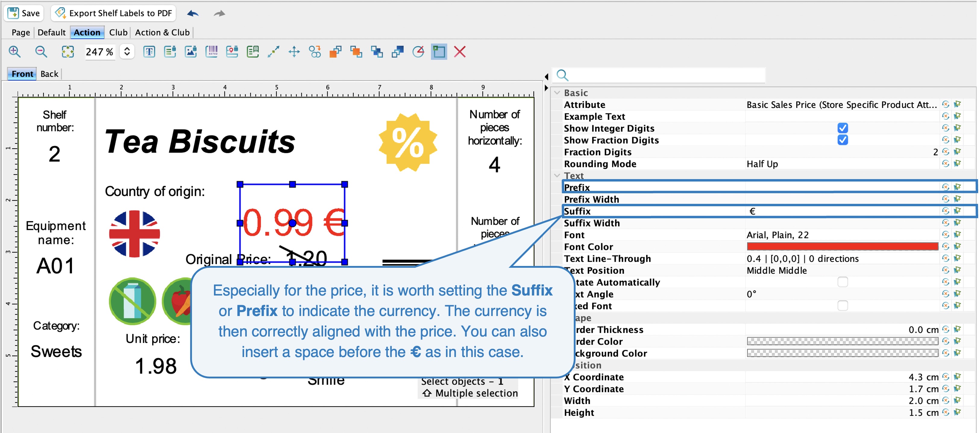980x433 pixels.
Task: Select the Front side tab
Action: coord(22,74)
